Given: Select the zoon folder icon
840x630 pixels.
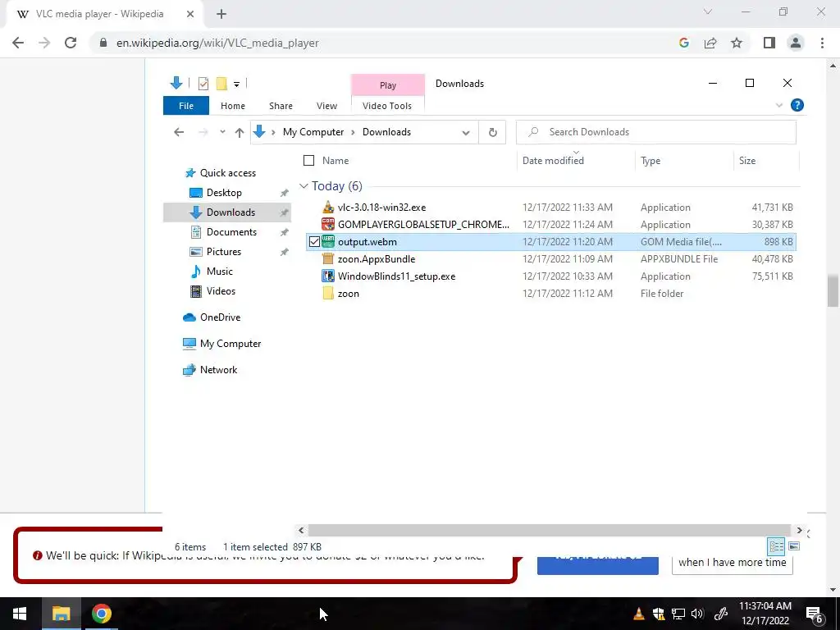Looking at the screenshot, I should click(x=328, y=293).
